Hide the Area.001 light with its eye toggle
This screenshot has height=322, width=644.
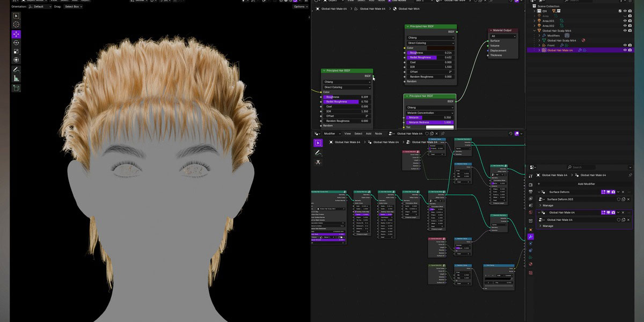click(x=626, y=20)
